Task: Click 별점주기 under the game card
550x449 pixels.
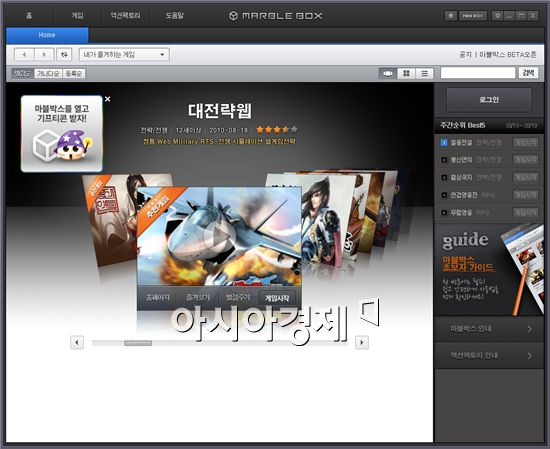Action: tap(237, 298)
